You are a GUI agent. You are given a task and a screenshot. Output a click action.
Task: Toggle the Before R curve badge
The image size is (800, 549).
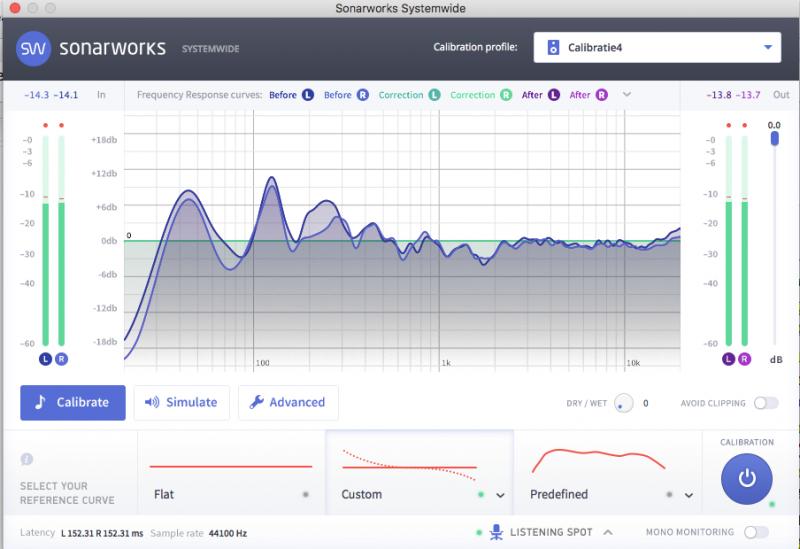(363, 95)
